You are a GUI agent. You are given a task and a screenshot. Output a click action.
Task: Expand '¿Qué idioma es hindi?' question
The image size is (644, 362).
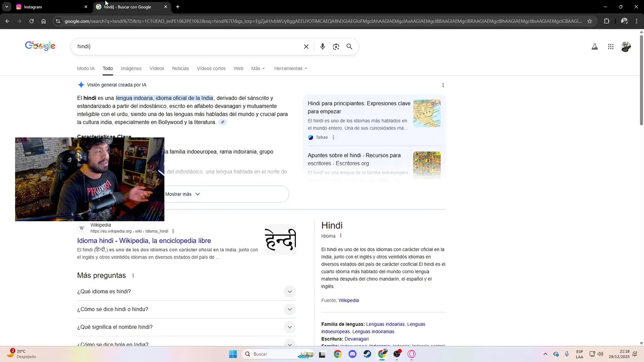[186, 292]
